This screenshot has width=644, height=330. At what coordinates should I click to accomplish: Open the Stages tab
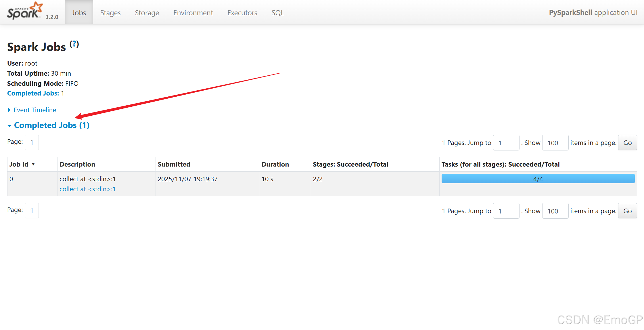pos(110,13)
